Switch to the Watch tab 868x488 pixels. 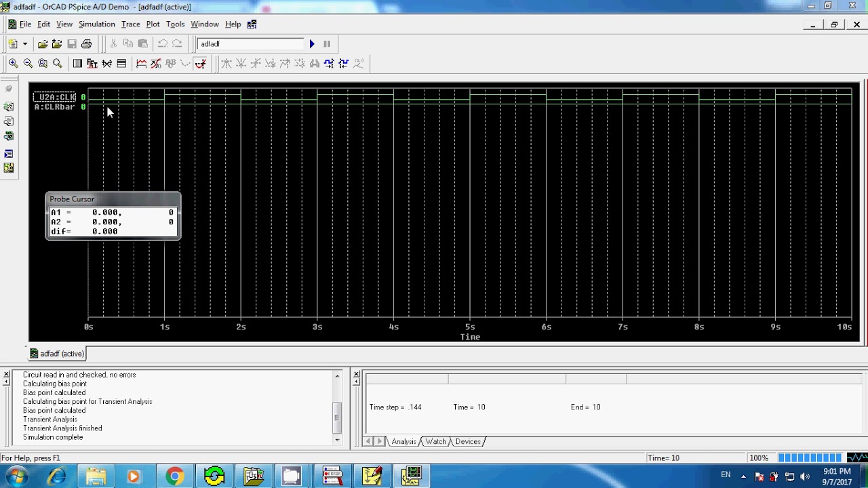[x=436, y=442]
